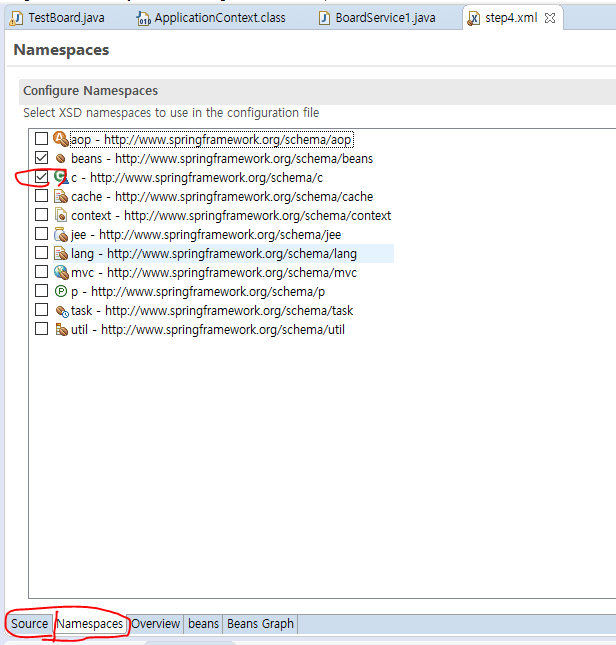Tick the context namespace checkbox
The image size is (616, 645).
point(41,215)
